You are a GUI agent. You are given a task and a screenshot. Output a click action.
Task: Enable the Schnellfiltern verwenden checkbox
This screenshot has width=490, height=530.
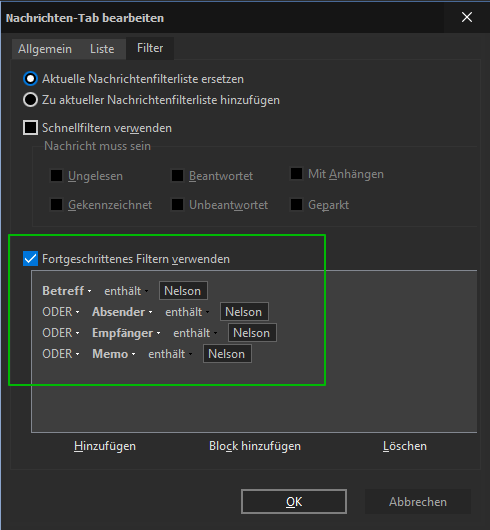tap(30, 128)
